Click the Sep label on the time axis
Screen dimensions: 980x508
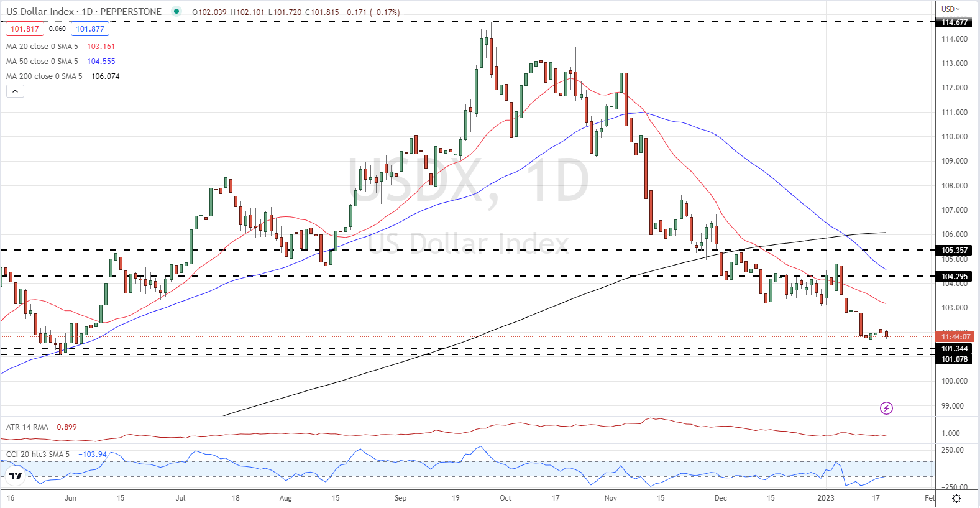(x=400, y=498)
